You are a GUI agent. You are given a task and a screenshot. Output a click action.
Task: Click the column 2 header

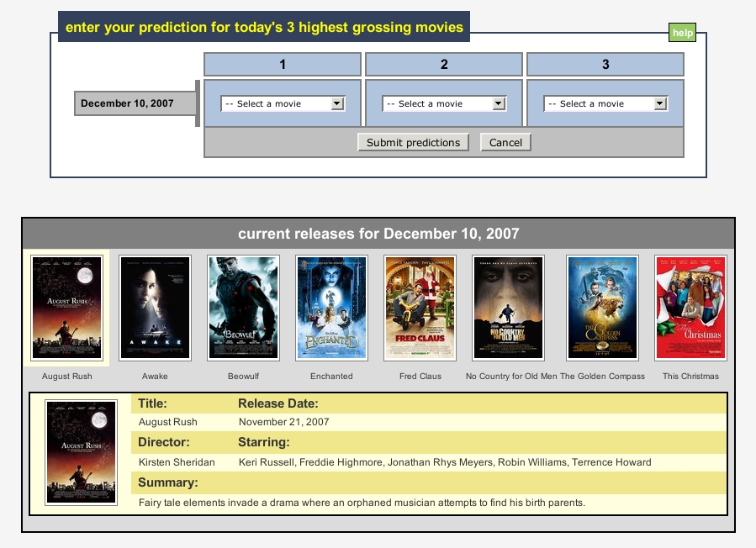click(x=444, y=65)
